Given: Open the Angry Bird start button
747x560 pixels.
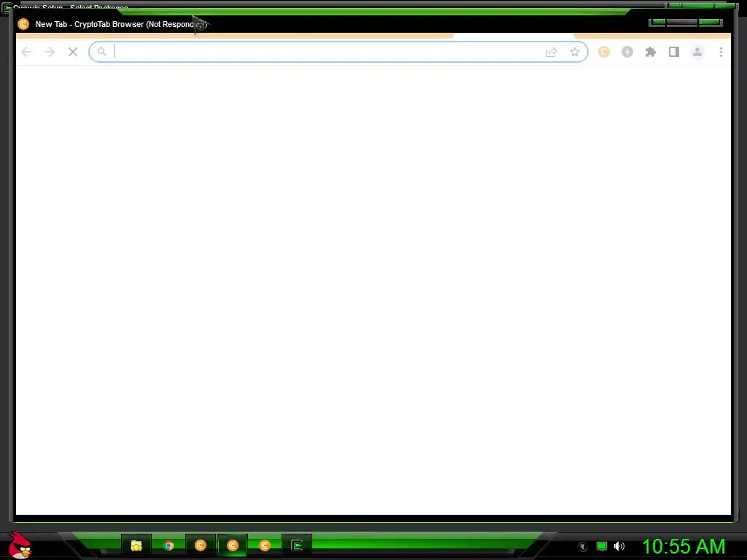Looking at the screenshot, I should tap(20, 545).
